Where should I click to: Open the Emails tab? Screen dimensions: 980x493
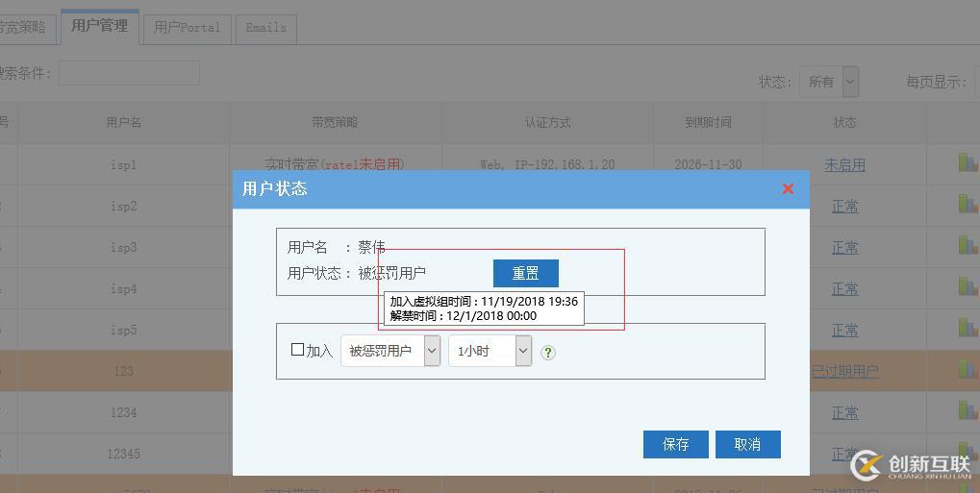point(266,28)
